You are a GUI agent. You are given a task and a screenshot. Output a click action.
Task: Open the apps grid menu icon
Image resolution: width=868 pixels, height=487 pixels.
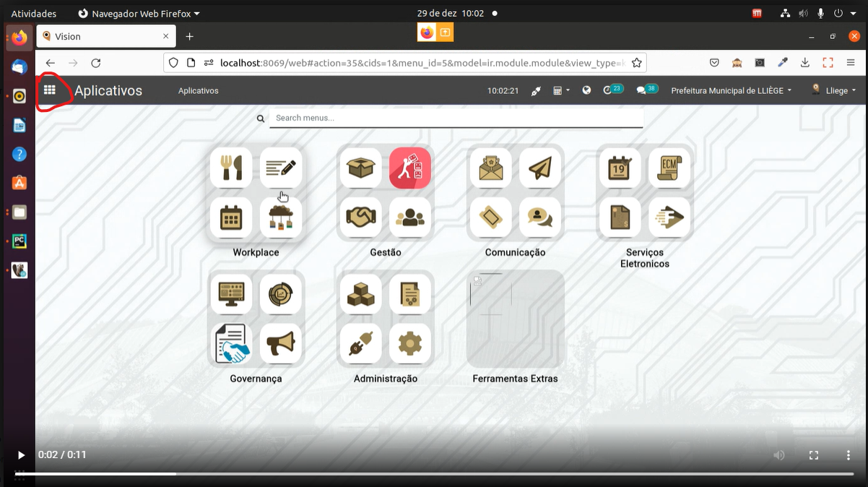(50, 90)
